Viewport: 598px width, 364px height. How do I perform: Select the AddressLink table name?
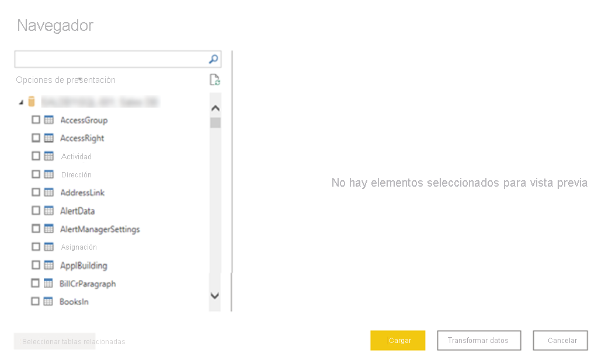[82, 192]
